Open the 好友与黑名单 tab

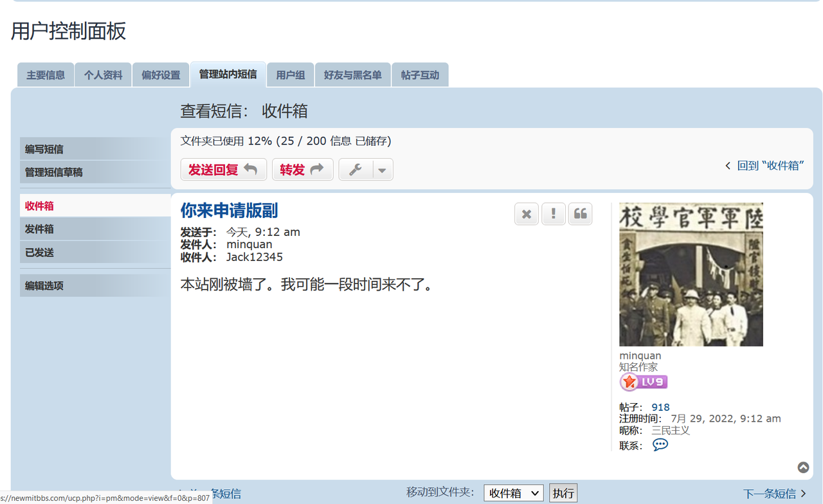352,75
